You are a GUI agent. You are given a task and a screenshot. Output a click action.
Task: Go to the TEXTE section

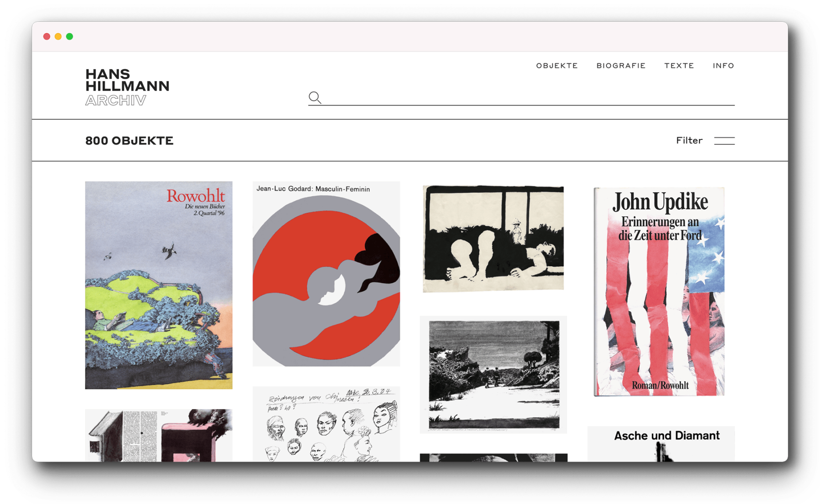[679, 66]
